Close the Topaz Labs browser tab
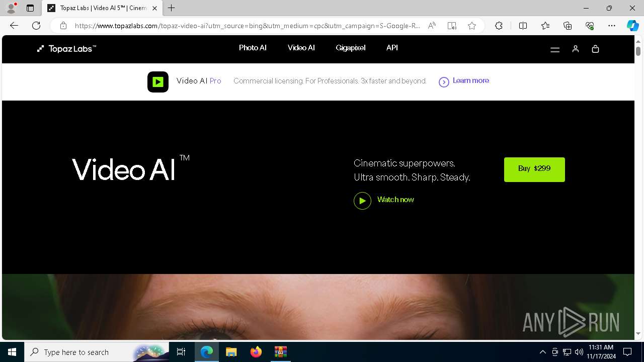The height and width of the screenshot is (362, 644). click(155, 8)
